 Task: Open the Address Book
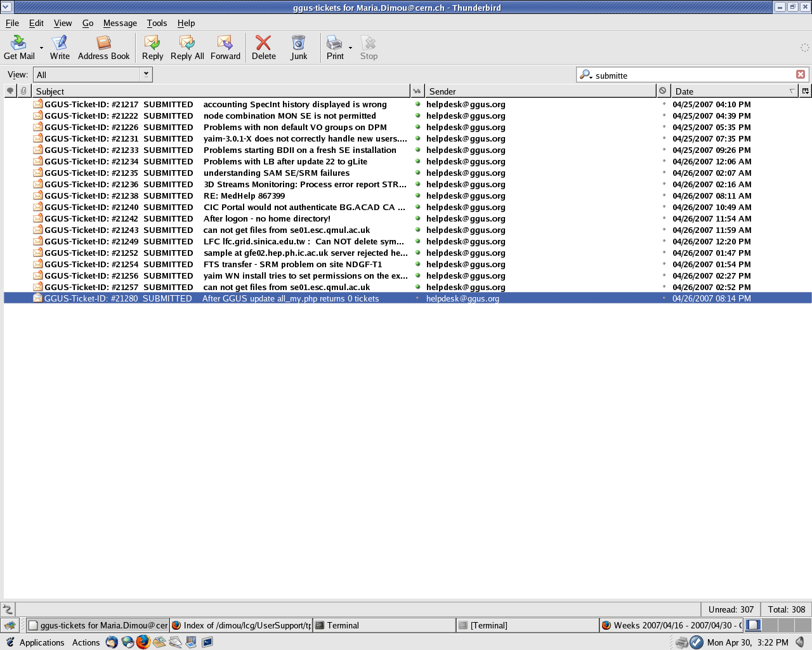103,48
